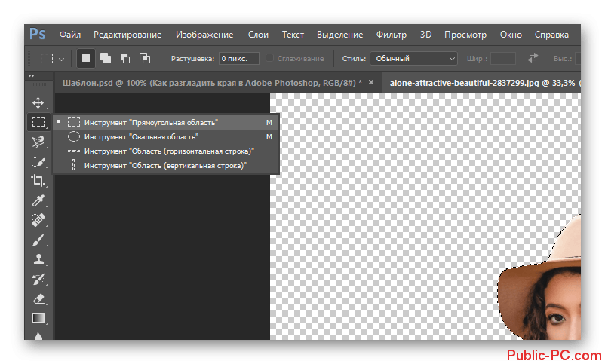Toggle Intersect with selection mode
Viewport: 605px width, 364px height.
145,58
